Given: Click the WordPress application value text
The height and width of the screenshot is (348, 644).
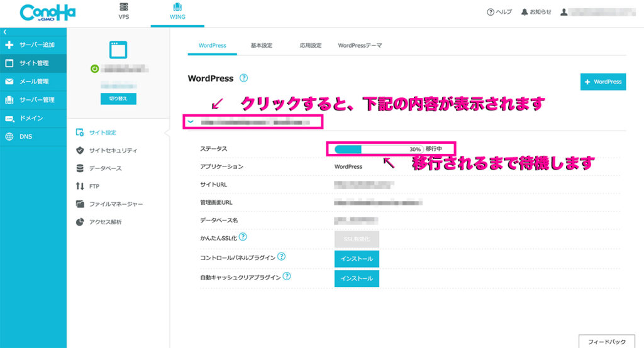Looking at the screenshot, I should pyautogui.click(x=348, y=166).
